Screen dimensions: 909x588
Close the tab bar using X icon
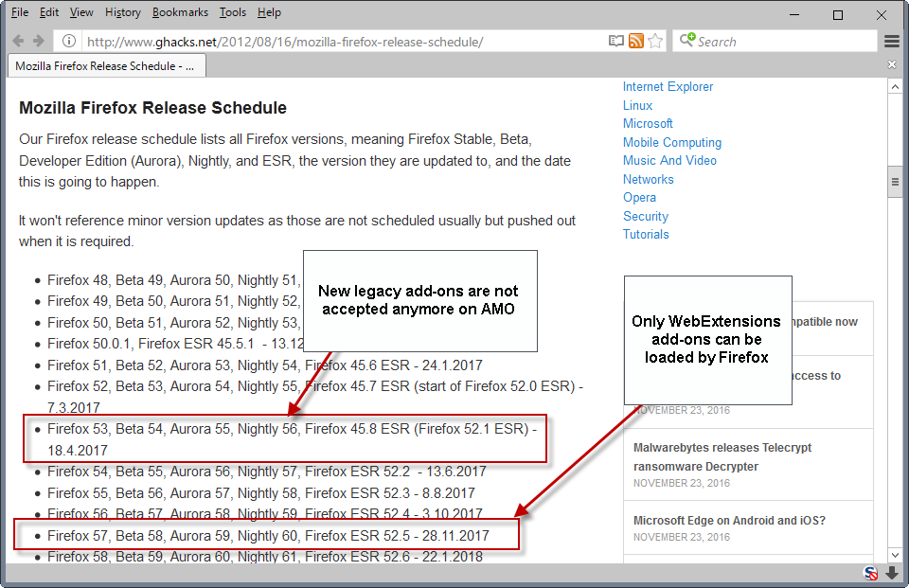point(892,64)
